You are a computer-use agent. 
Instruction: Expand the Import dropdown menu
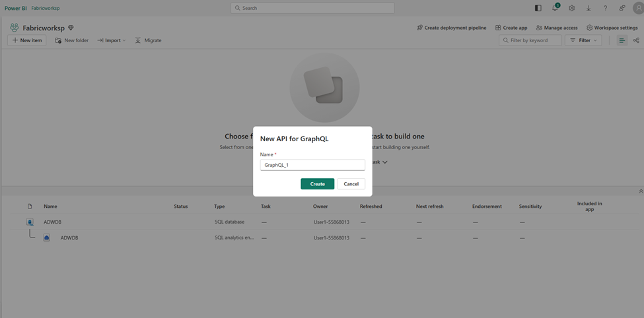click(x=112, y=41)
